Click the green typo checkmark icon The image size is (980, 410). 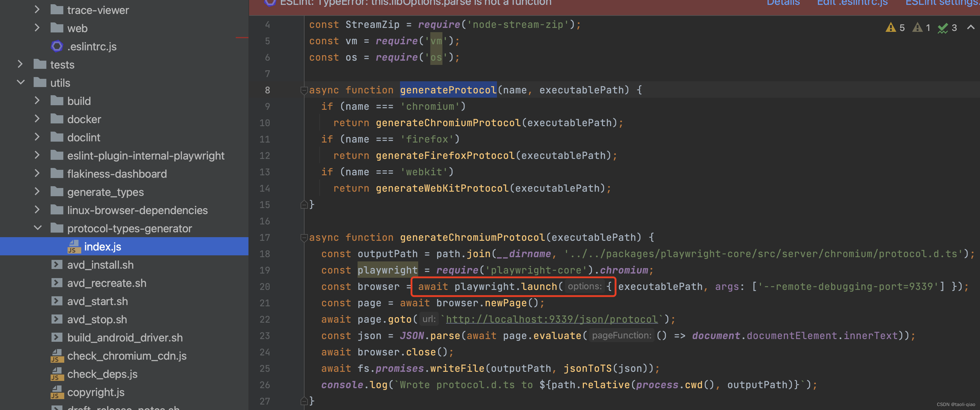(x=943, y=28)
